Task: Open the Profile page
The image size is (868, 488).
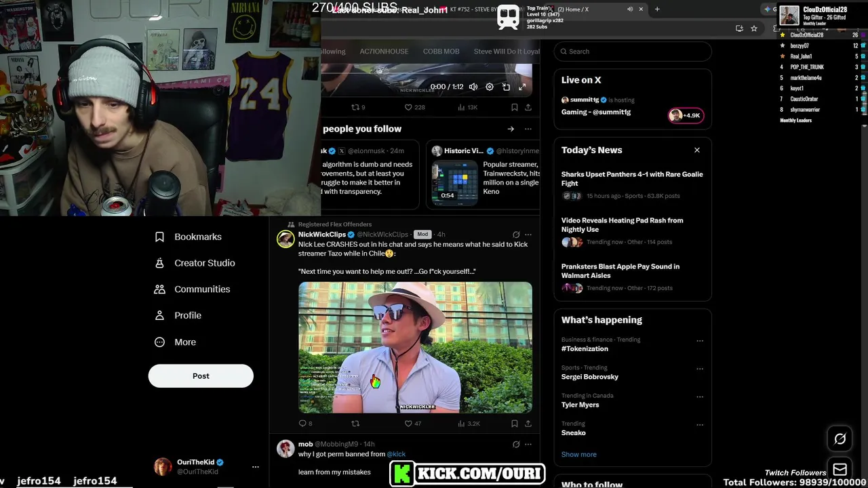Action: pos(178,315)
